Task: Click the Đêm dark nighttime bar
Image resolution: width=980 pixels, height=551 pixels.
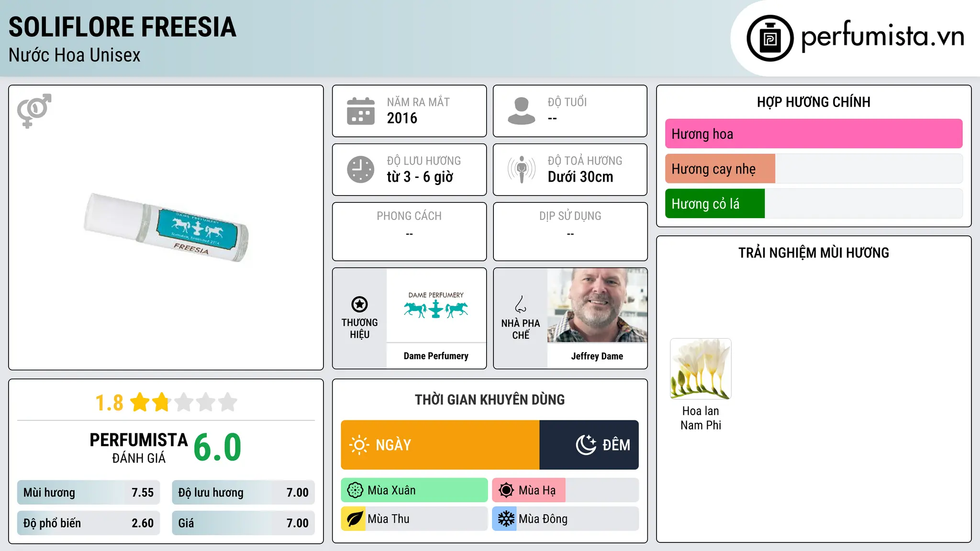Action: click(589, 445)
